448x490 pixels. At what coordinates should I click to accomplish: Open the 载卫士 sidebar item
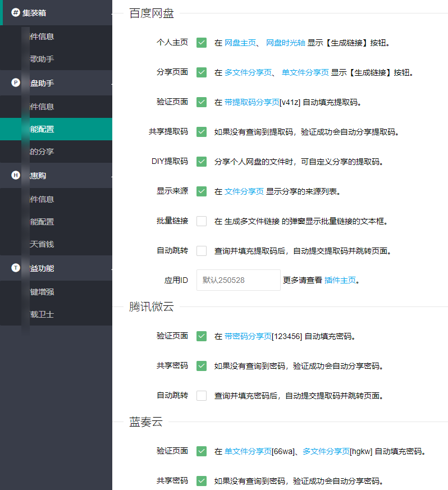pyautogui.click(x=56, y=314)
